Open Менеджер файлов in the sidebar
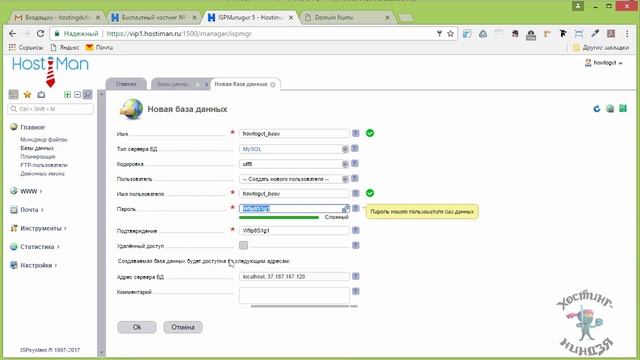 pos(44,140)
